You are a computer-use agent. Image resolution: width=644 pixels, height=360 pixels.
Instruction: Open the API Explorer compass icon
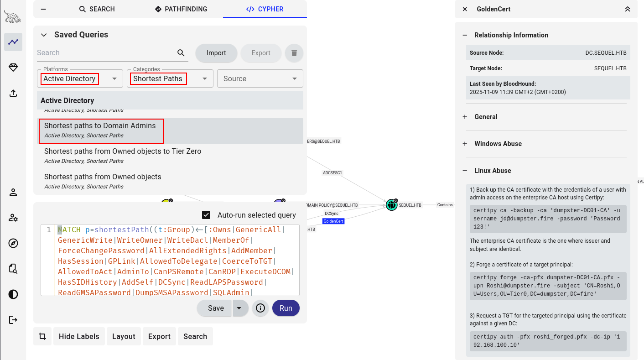coord(13,243)
